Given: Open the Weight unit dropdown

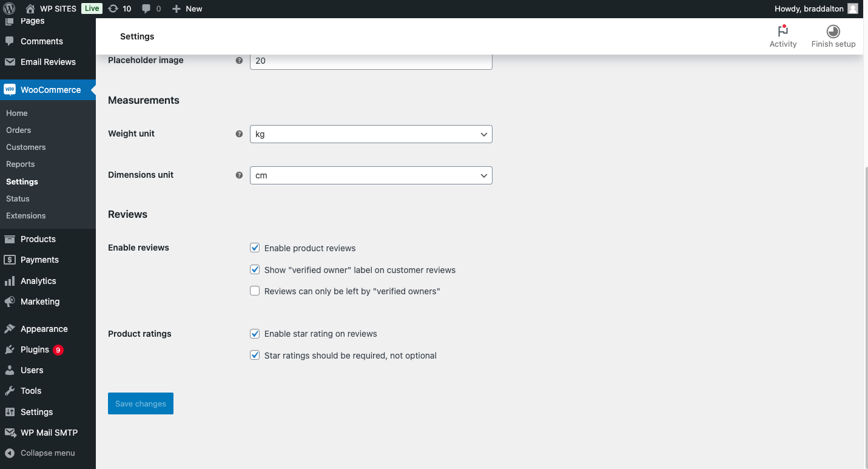Looking at the screenshot, I should click(x=371, y=134).
